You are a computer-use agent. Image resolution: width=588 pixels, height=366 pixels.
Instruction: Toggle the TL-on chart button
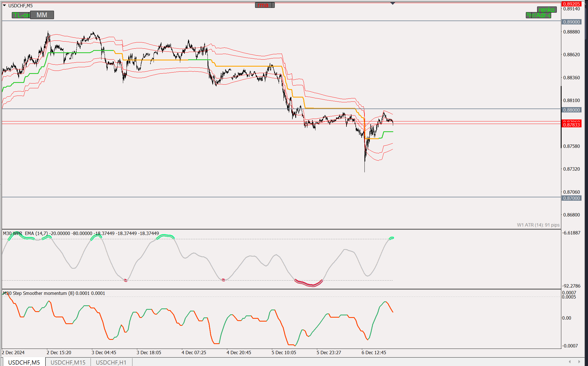[21, 15]
